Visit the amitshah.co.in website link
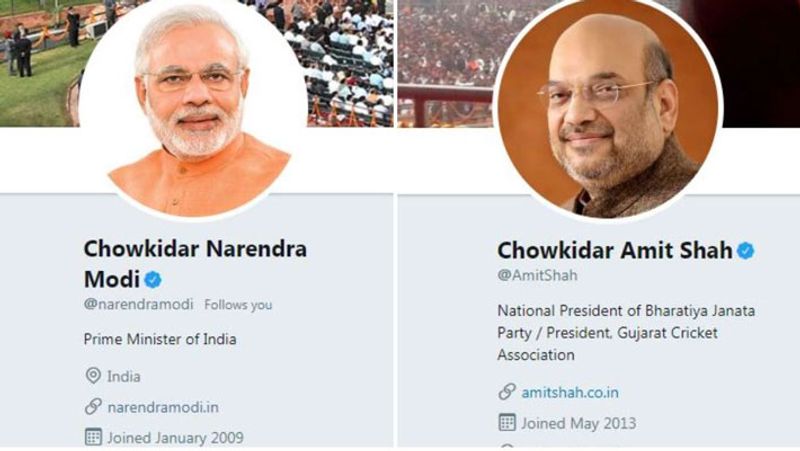 pos(571,393)
